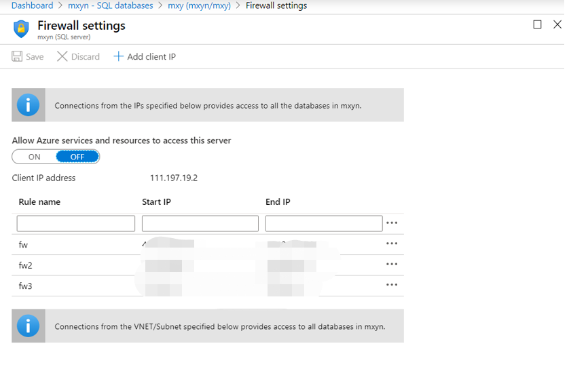The width and height of the screenshot is (588, 369).
Task: Focus the End IP input field
Action: coord(324,223)
